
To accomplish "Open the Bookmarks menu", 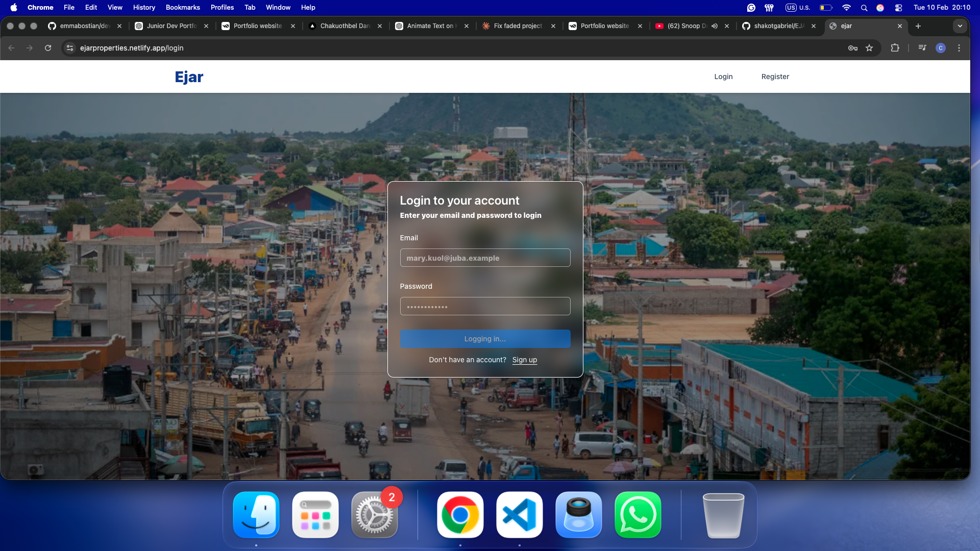I will point(183,8).
